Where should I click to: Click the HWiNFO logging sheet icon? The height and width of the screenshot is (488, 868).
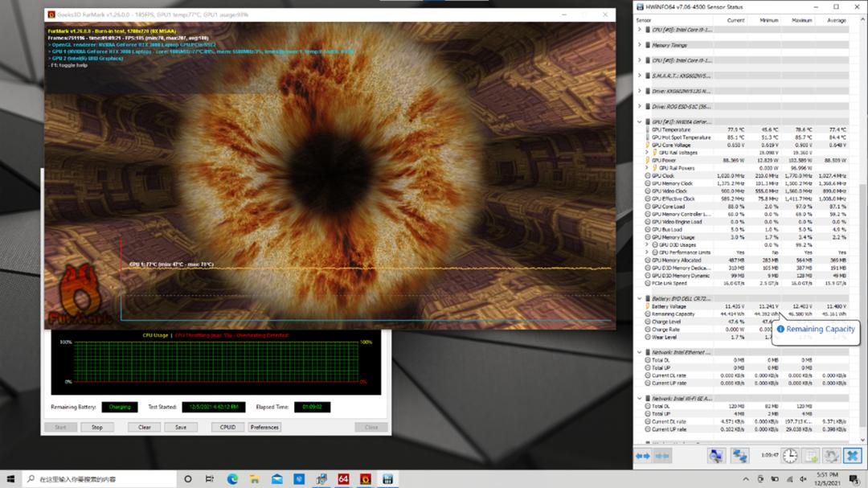point(811,456)
